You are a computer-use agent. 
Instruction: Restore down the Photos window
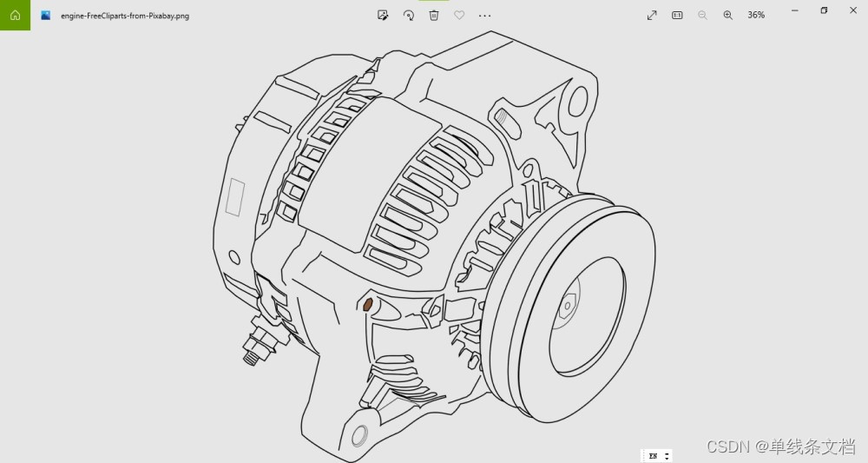(824, 10)
